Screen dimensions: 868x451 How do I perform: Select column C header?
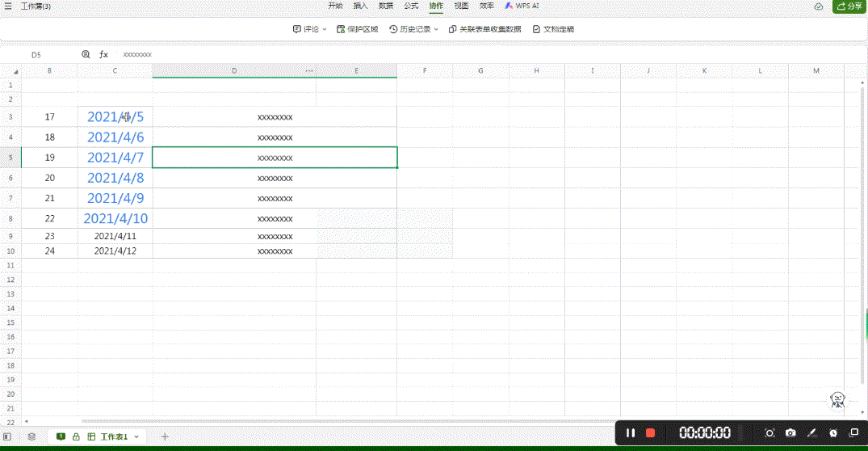[x=115, y=71]
